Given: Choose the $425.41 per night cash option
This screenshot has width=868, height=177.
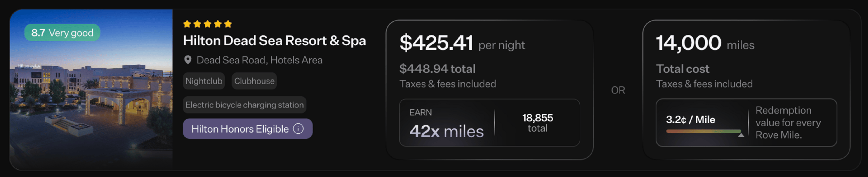Looking at the screenshot, I should coord(489,89).
